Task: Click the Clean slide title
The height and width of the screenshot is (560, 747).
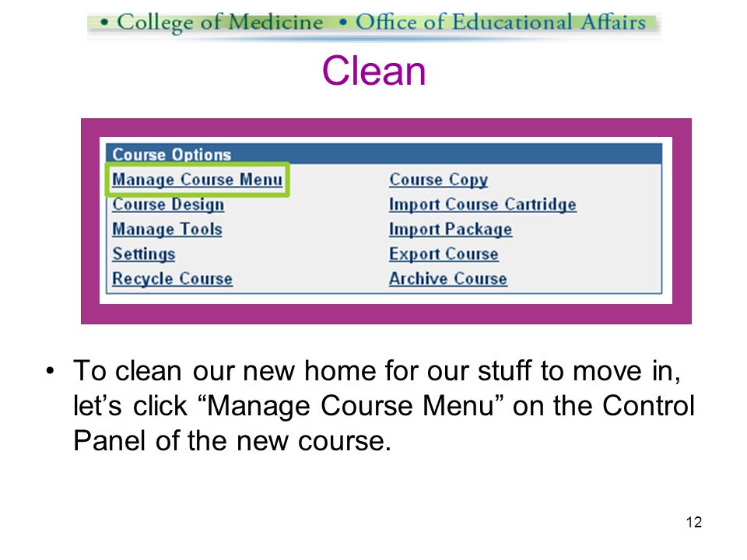Action: point(374,71)
